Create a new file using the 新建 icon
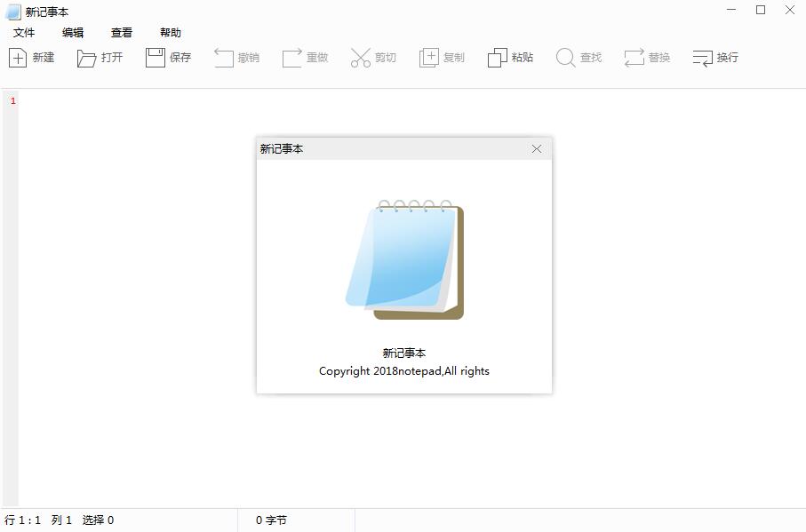This screenshot has height=532, width=806. click(x=32, y=57)
